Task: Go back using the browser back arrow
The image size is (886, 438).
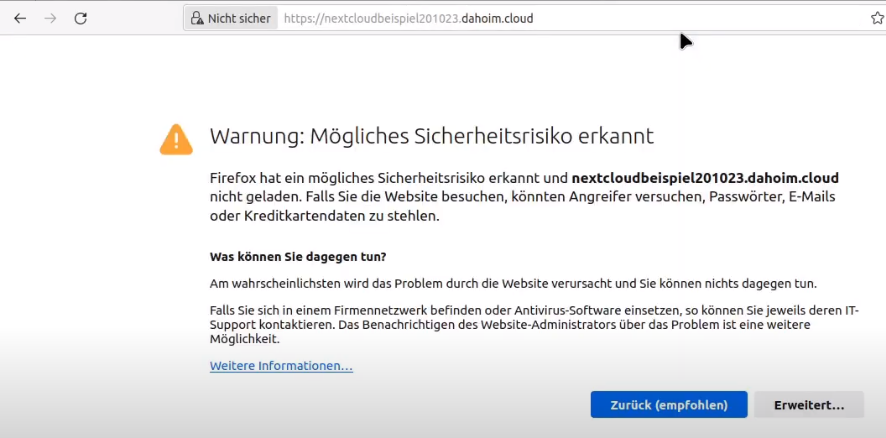Action: coord(20,19)
